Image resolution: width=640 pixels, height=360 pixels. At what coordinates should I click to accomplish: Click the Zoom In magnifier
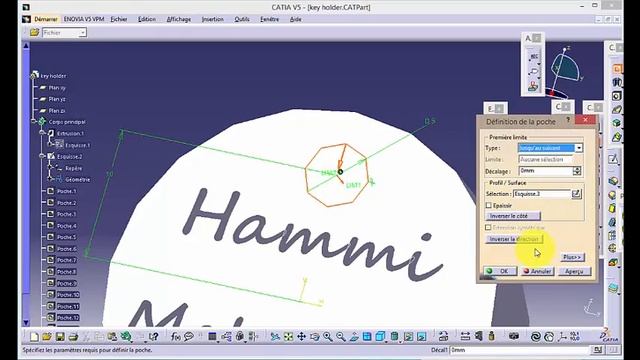(x=328, y=337)
